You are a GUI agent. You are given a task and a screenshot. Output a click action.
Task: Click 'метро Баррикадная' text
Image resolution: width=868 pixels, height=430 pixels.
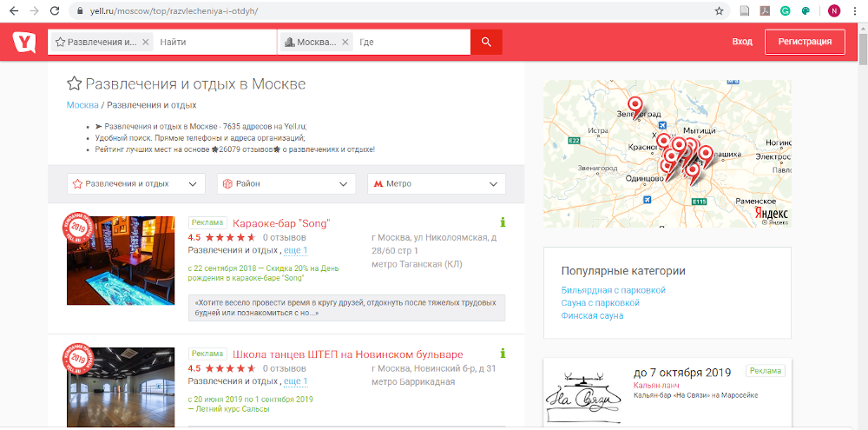[413, 381]
